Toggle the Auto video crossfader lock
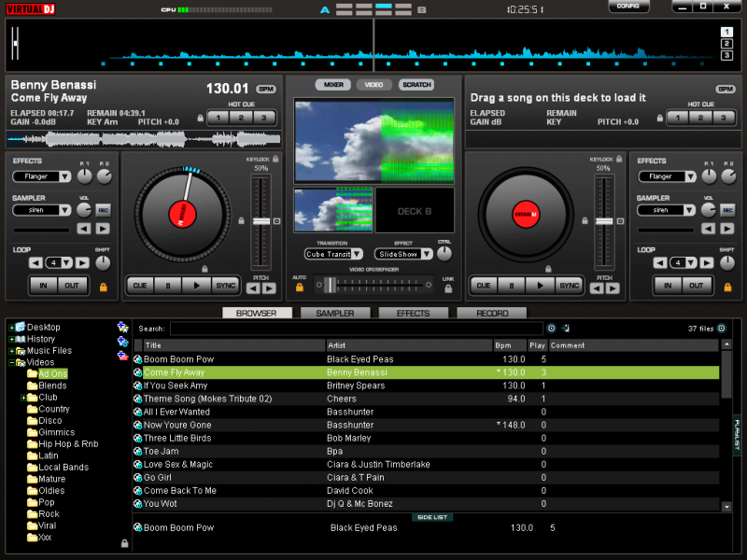747x560 pixels. click(300, 288)
